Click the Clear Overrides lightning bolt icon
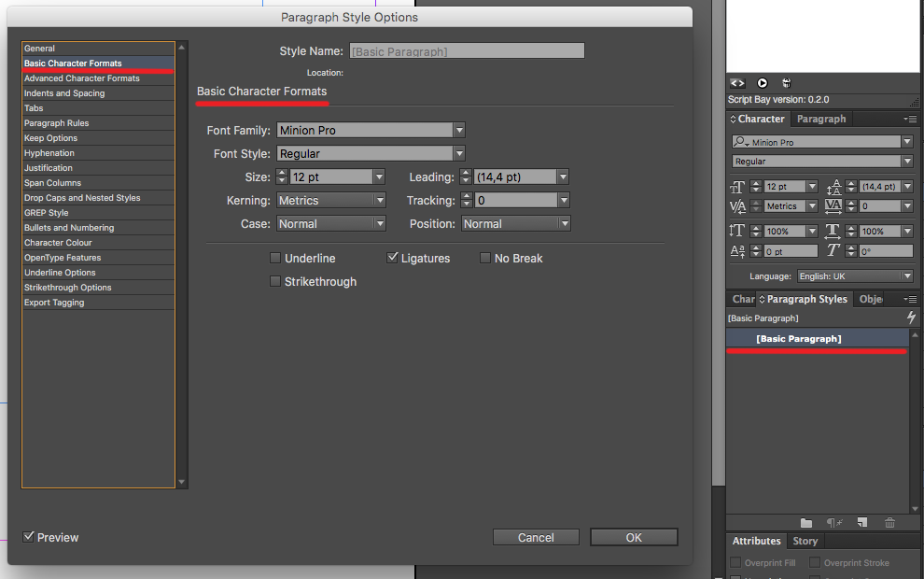 click(912, 318)
